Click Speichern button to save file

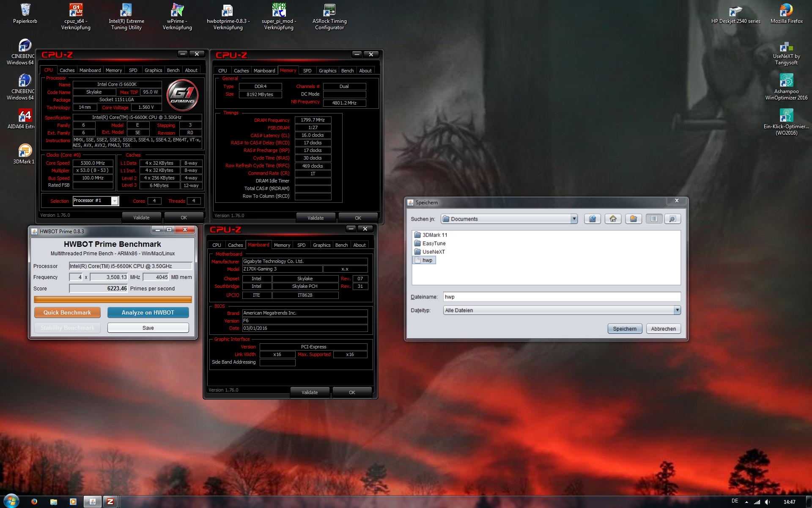[625, 329]
